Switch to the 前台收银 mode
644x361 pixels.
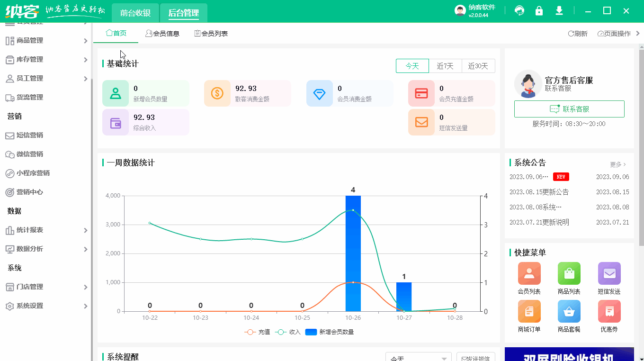tap(134, 13)
